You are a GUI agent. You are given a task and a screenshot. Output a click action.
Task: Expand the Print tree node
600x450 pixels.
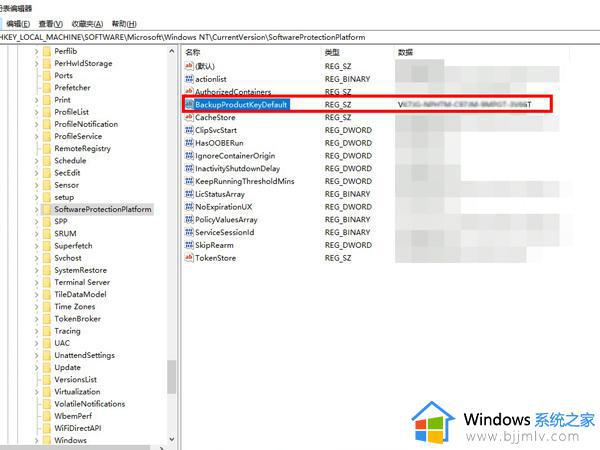pyautogui.click(x=36, y=100)
